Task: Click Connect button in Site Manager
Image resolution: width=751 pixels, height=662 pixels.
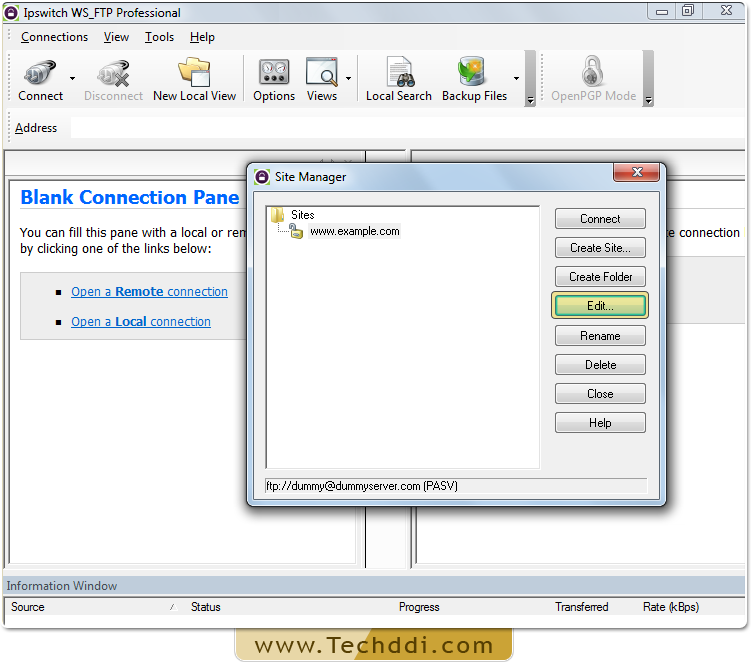Action: [x=600, y=219]
